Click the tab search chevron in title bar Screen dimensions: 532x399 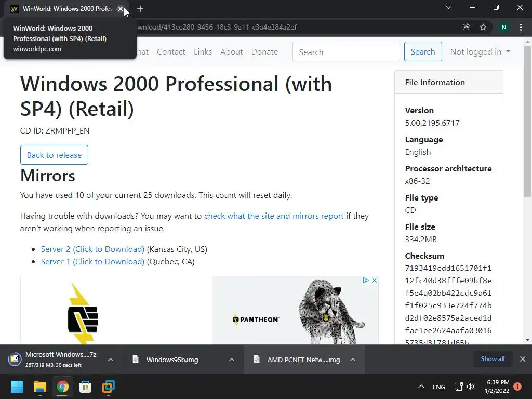click(448, 7)
